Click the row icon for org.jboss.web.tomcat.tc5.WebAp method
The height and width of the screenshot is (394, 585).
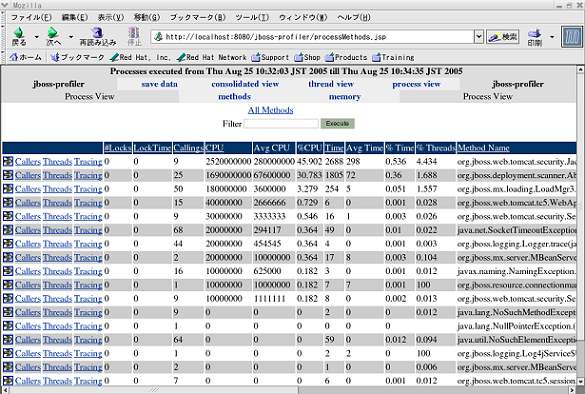point(8,202)
